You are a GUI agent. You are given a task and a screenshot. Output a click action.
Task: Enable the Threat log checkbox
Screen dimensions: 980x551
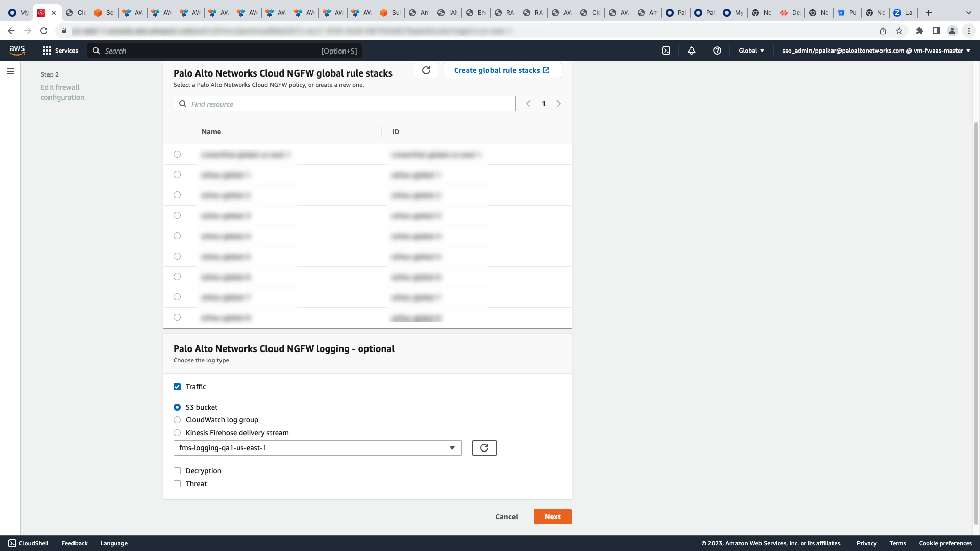click(177, 484)
